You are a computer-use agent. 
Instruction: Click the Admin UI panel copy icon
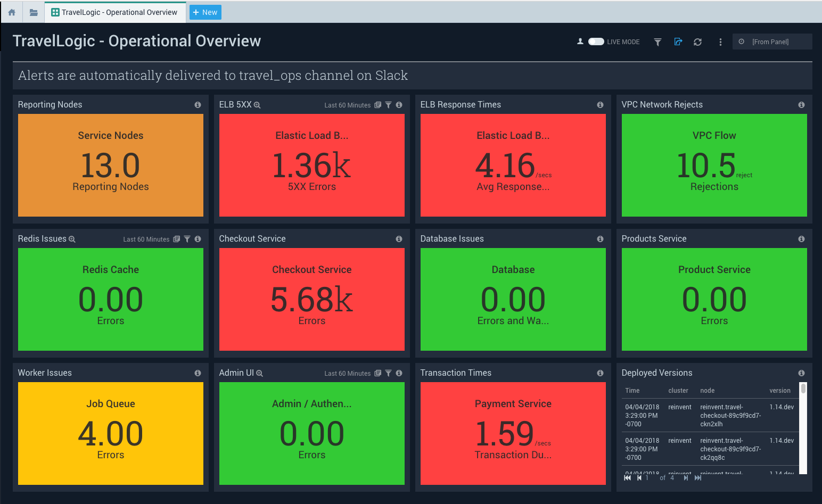(x=378, y=373)
